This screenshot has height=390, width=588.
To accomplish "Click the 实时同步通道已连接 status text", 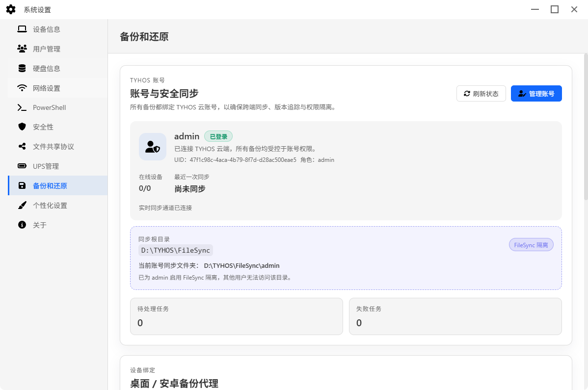I will click(165, 208).
